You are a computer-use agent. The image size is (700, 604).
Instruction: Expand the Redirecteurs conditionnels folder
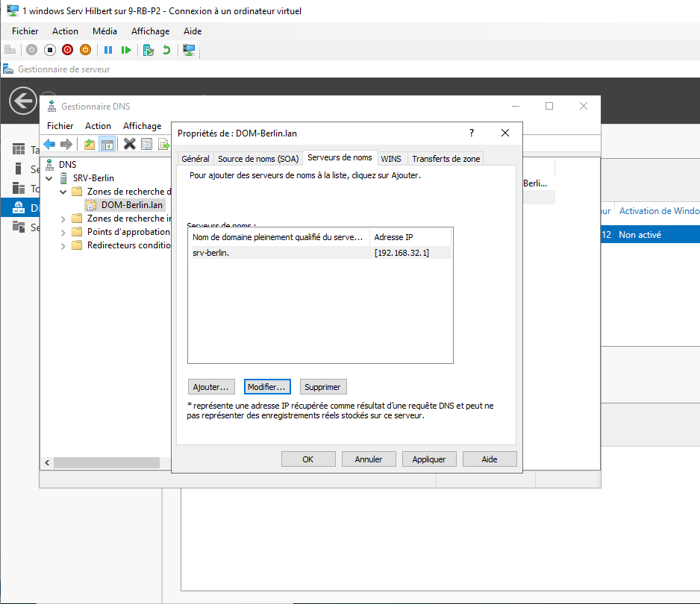coord(63,245)
